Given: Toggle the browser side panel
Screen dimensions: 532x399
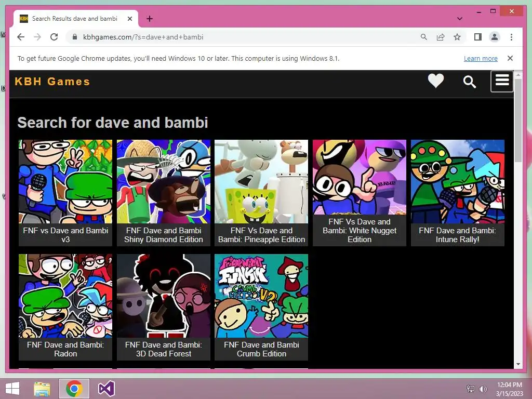Looking at the screenshot, I should pyautogui.click(x=478, y=37).
